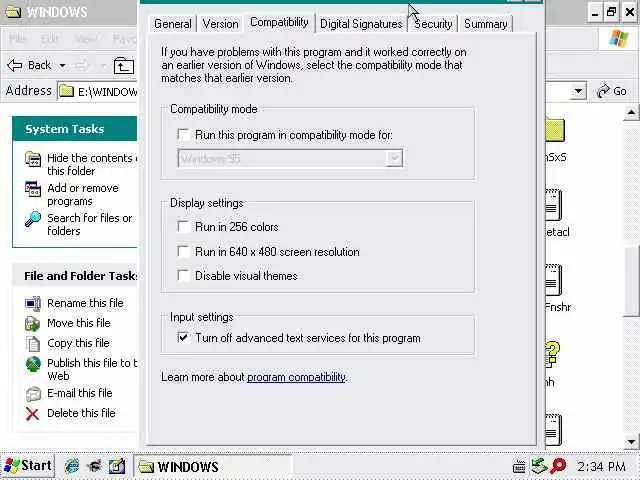This screenshot has height=480, width=640.
Task: Open Add or remove programs
Action: click(83, 194)
